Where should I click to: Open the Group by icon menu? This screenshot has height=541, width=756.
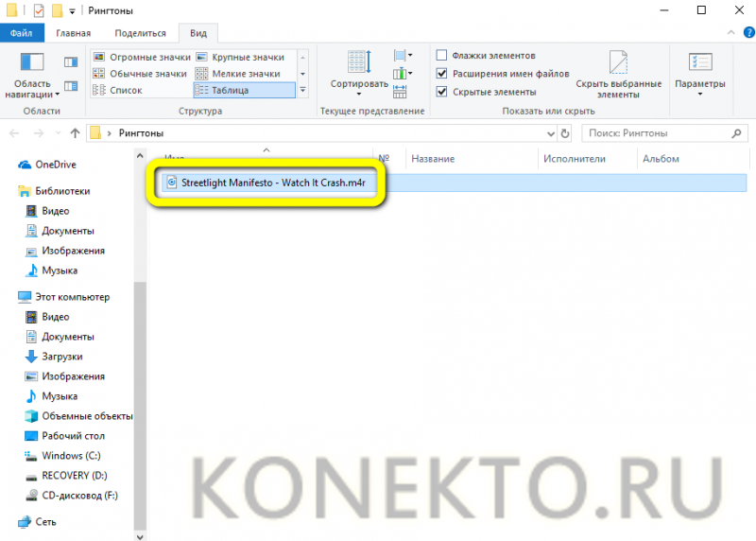(x=403, y=56)
